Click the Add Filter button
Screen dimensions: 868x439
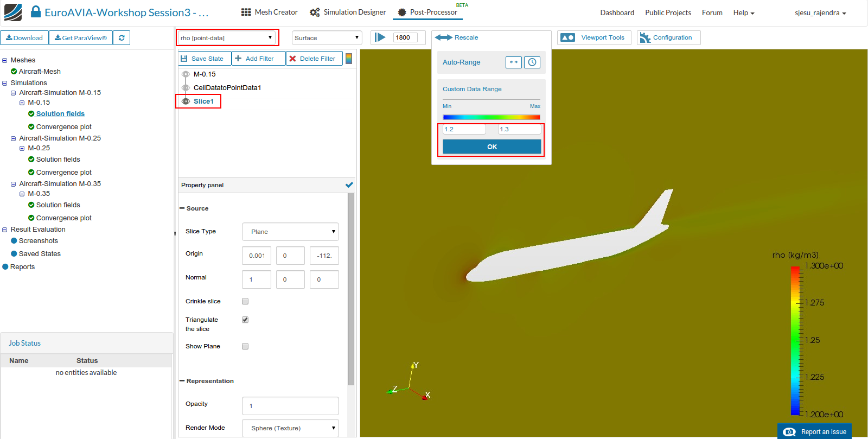click(x=259, y=59)
